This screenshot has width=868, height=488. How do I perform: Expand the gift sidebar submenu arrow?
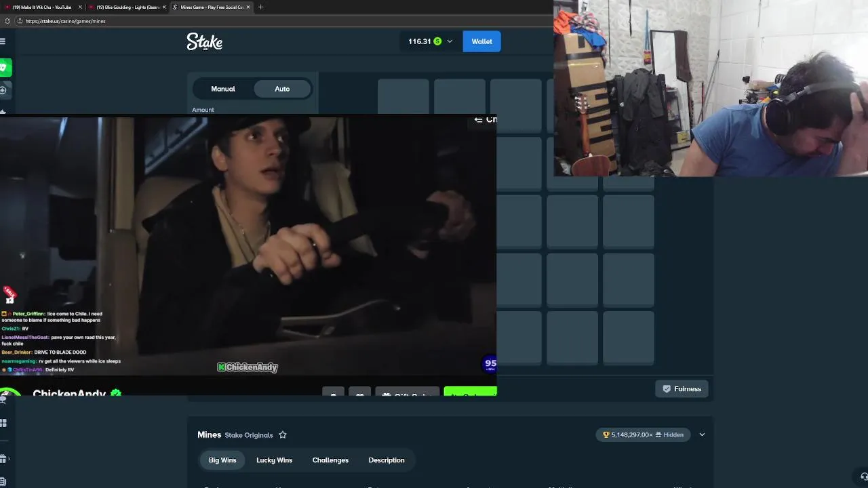point(9,459)
